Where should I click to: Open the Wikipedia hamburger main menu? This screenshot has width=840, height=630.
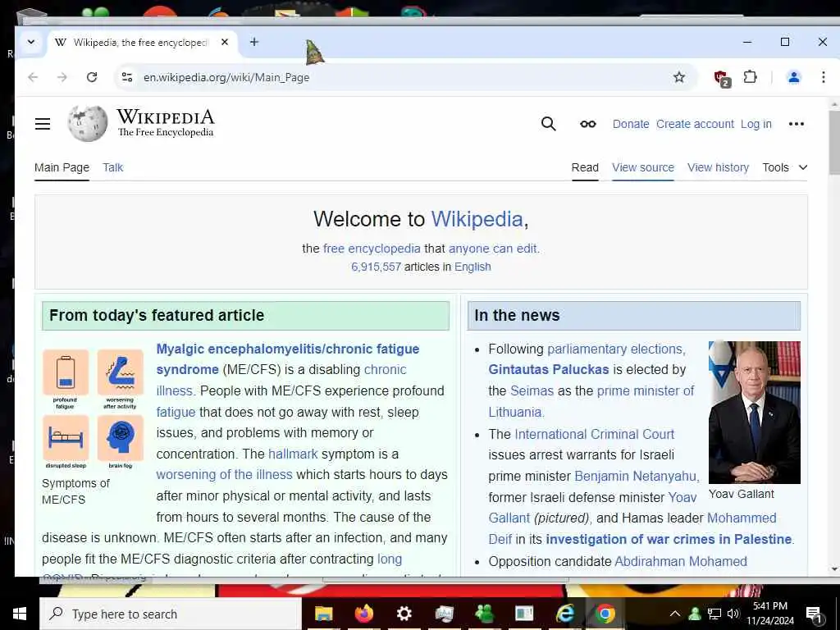click(x=43, y=125)
